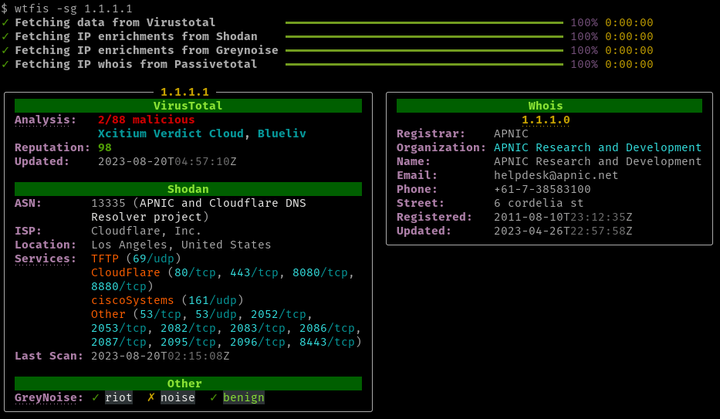Click the 53/udp port

(216, 314)
